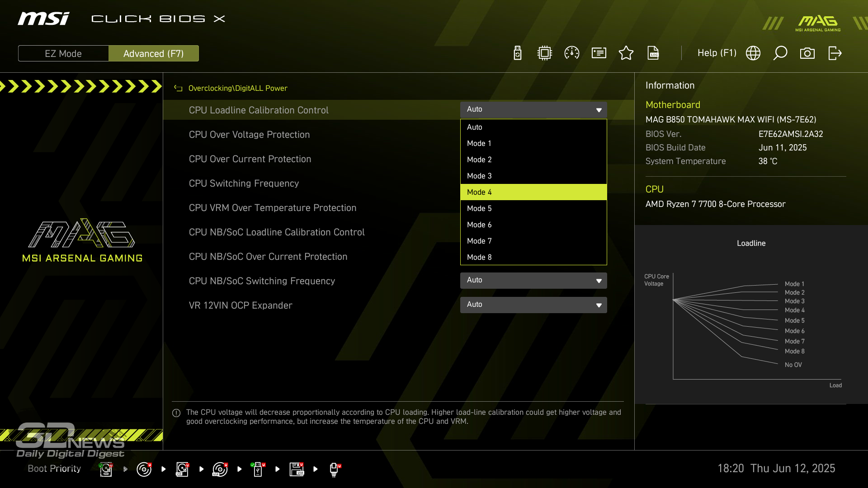
Task: Select VR 12VIN OCP Expander label
Action: 241,305
